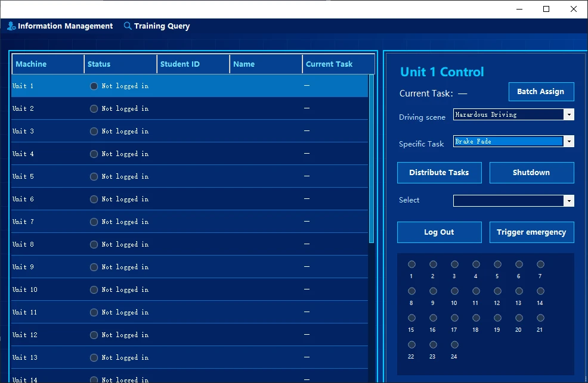
Task: Select machine indicator dot number 12
Action: coord(497,291)
